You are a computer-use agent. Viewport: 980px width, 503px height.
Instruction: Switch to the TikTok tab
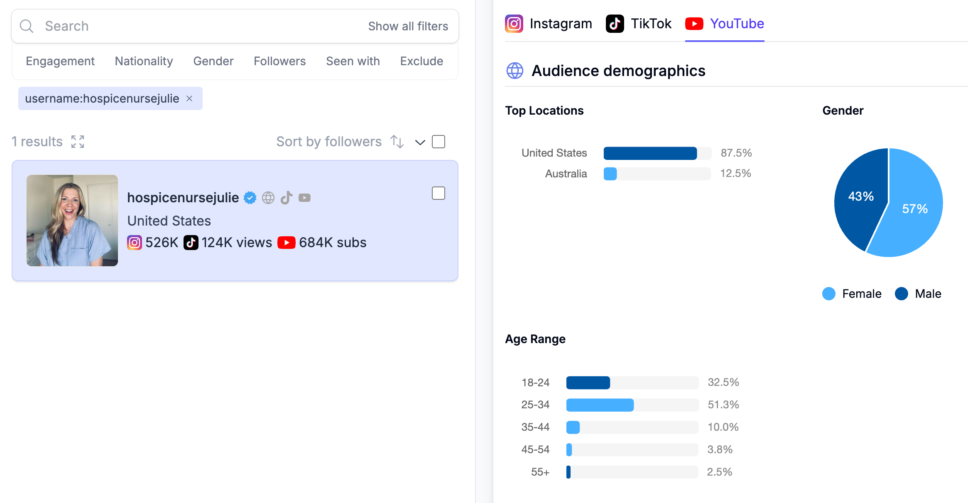coord(639,24)
